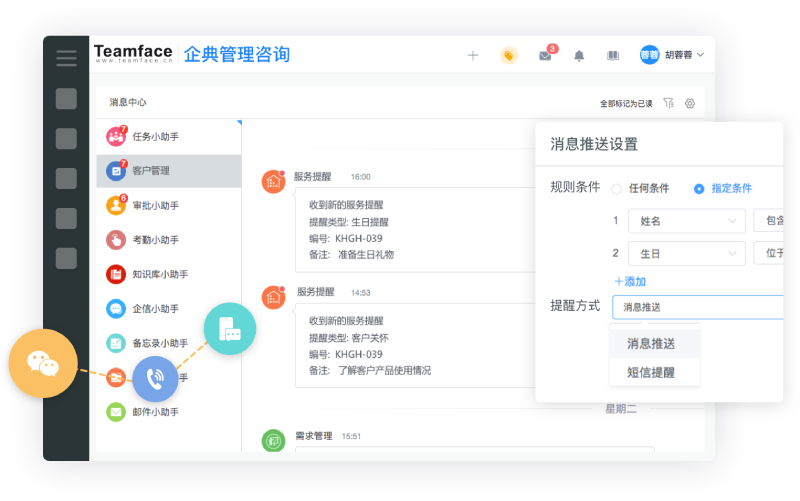This screenshot has height=501, width=800.
Task: Open the hamburger menu in the dark sidebar
Action: 66,58
